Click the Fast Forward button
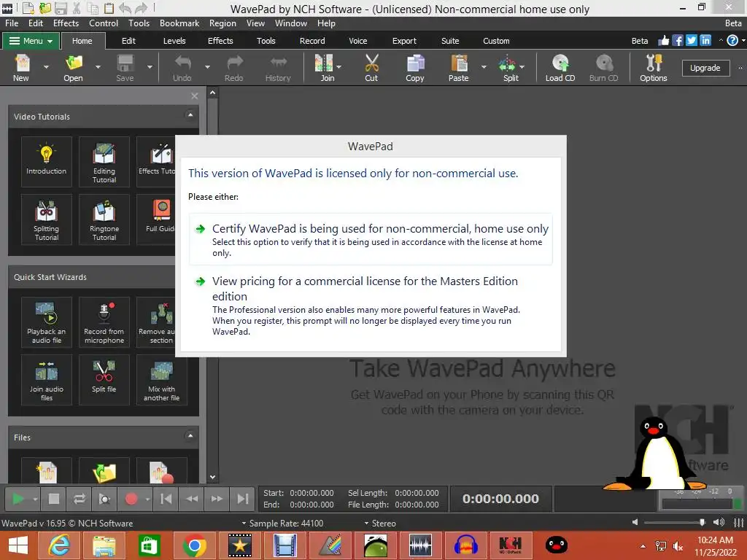Screen dimensions: 747x560 tap(217, 499)
